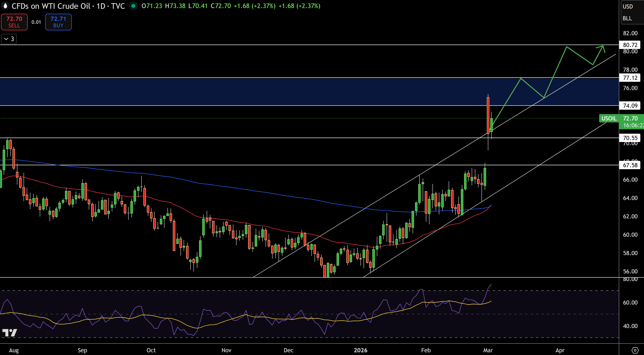The image size is (644, 355).
Task: Click the high value H73.38
Action: tap(175, 6)
